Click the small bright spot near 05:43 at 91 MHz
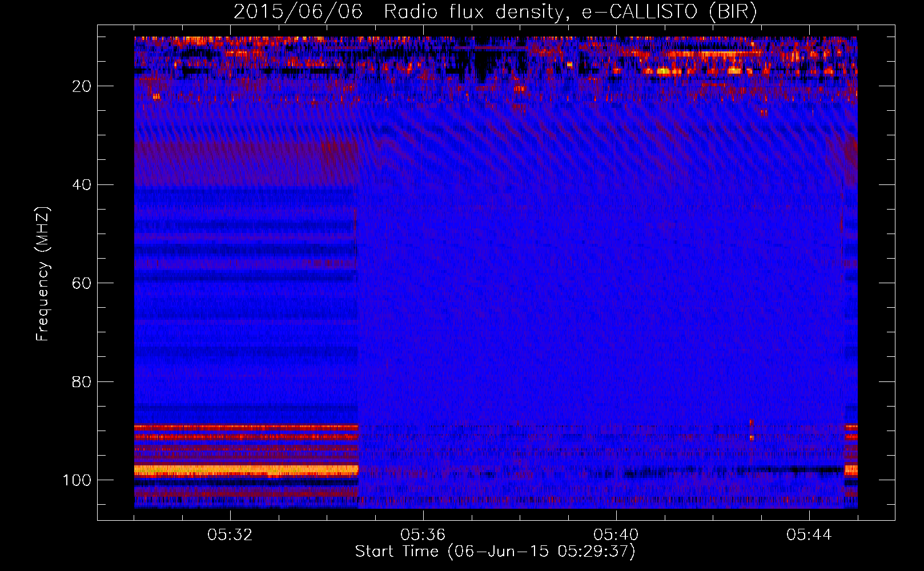Viewport: 924px width, 571px height. (x=752, y=438)
